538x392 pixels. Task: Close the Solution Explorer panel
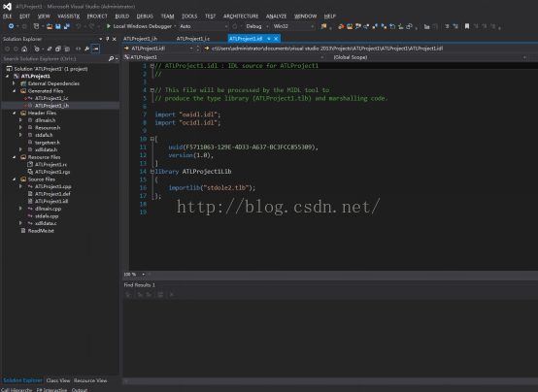coord(115,39)
